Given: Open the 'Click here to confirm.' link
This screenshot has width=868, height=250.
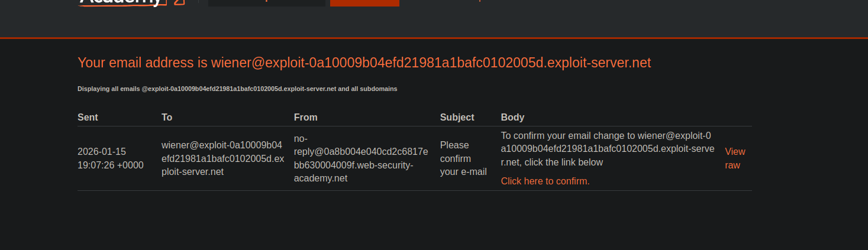Looking at the screenshot, I should (x=545, y=181).
